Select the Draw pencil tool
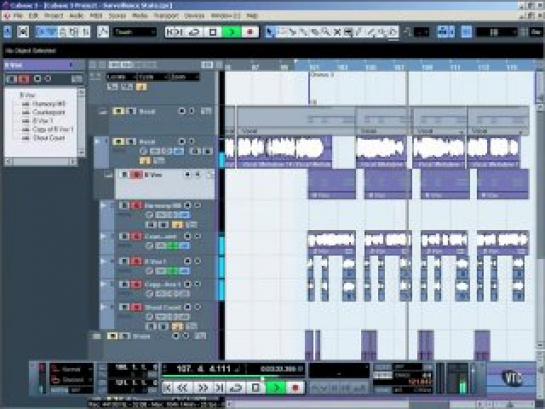The height and width of the screenshot is (409, 545). coord(359,32)
